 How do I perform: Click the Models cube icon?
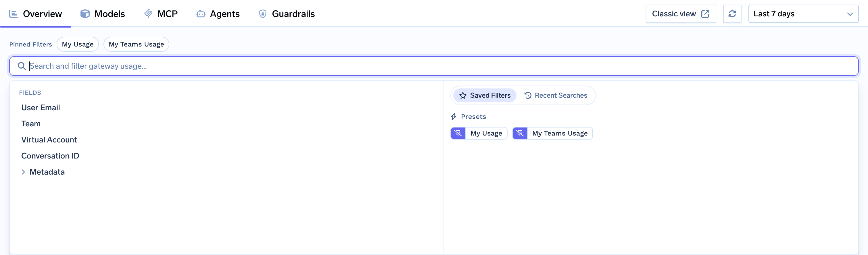85,14
